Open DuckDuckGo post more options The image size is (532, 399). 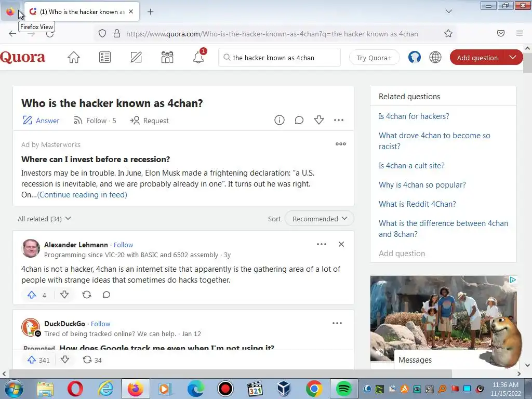coord(337,323)
